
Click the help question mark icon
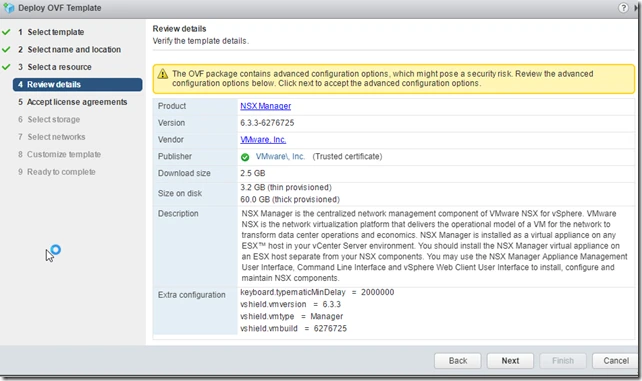coord(623,8)
